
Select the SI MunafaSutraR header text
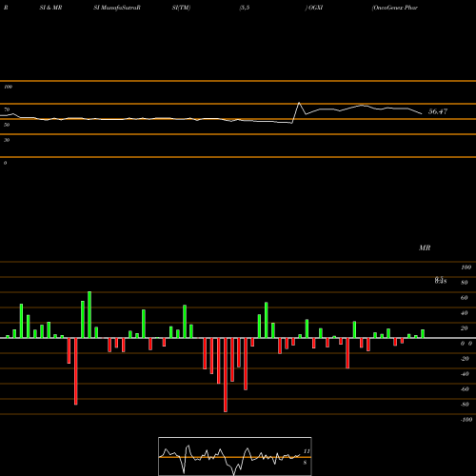[x=117, y=8]
